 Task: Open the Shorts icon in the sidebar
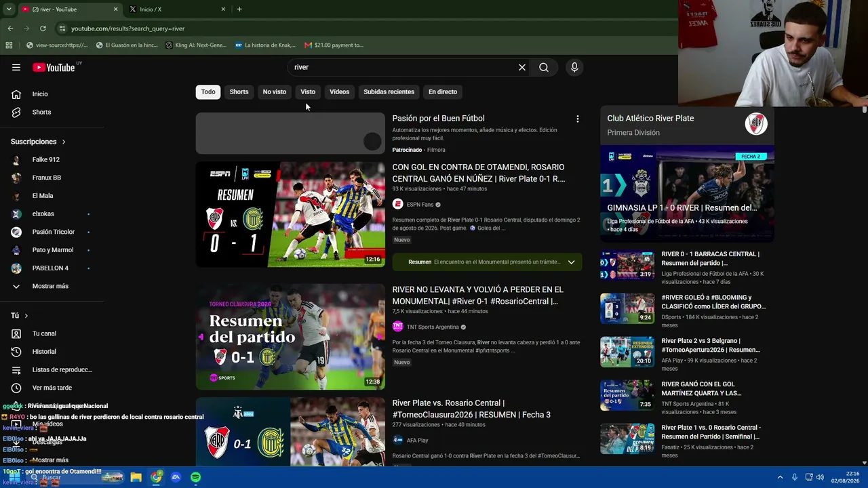tap(16, 112)
